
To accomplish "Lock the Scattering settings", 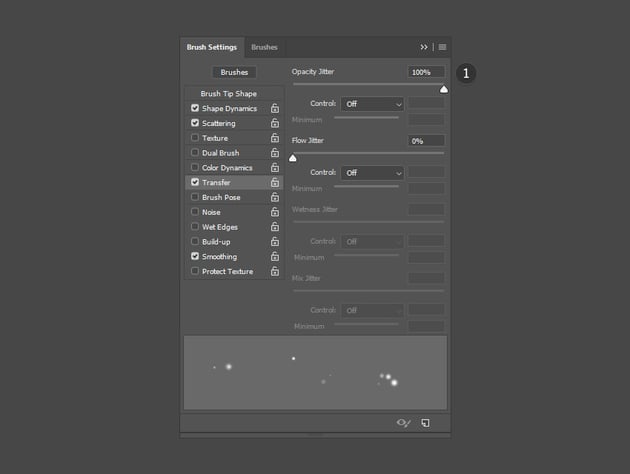I will tap(275, 123).
